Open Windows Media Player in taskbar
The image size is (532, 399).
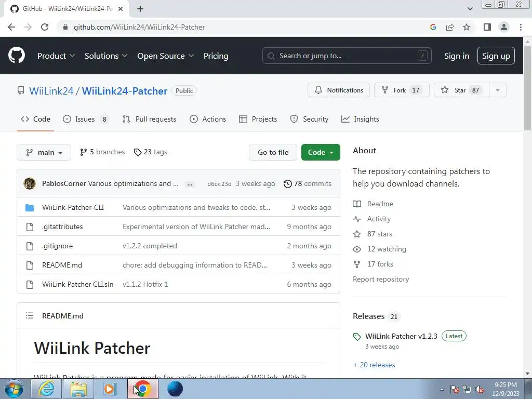[110, 389]
